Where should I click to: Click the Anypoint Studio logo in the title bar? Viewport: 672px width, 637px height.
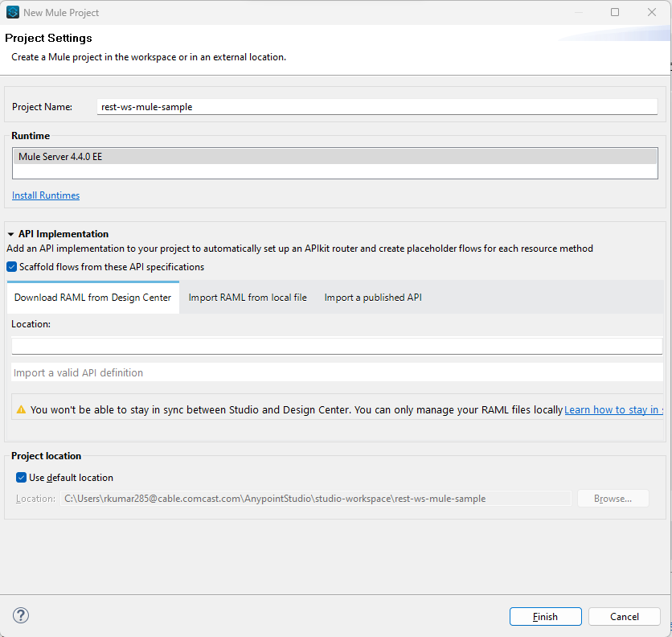(12, 12)
